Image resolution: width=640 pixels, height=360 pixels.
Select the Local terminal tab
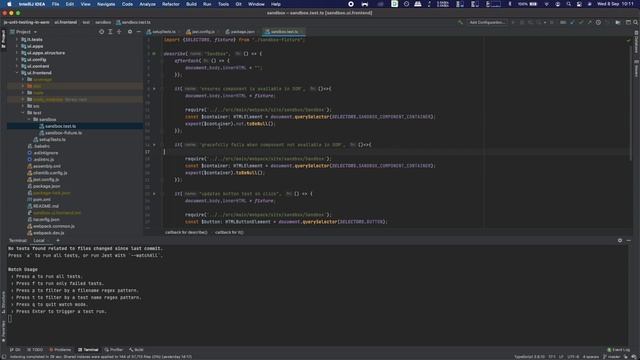click(39, 240)
